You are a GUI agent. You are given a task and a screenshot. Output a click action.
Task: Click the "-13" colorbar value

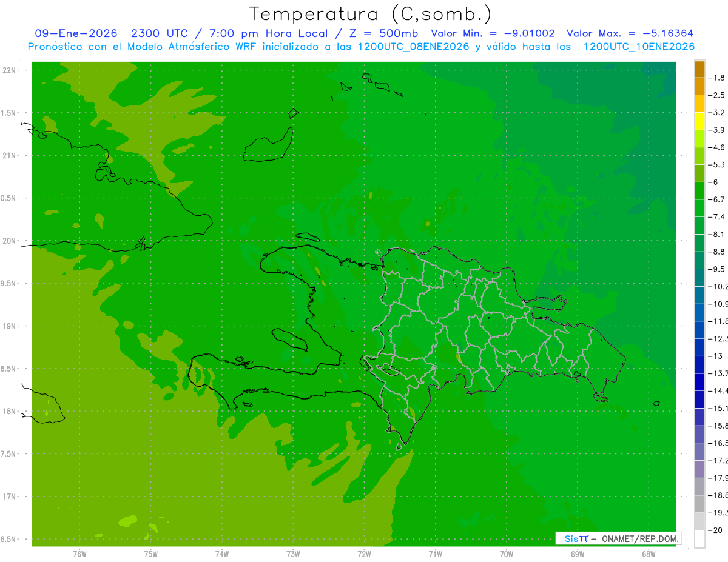coord(715,356)
